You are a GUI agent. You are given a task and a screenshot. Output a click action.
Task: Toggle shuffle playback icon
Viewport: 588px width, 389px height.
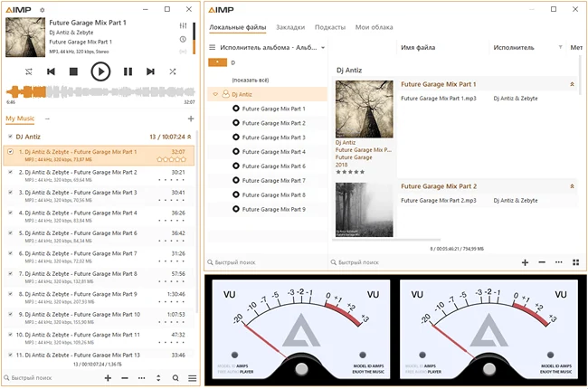click(173, 71)
